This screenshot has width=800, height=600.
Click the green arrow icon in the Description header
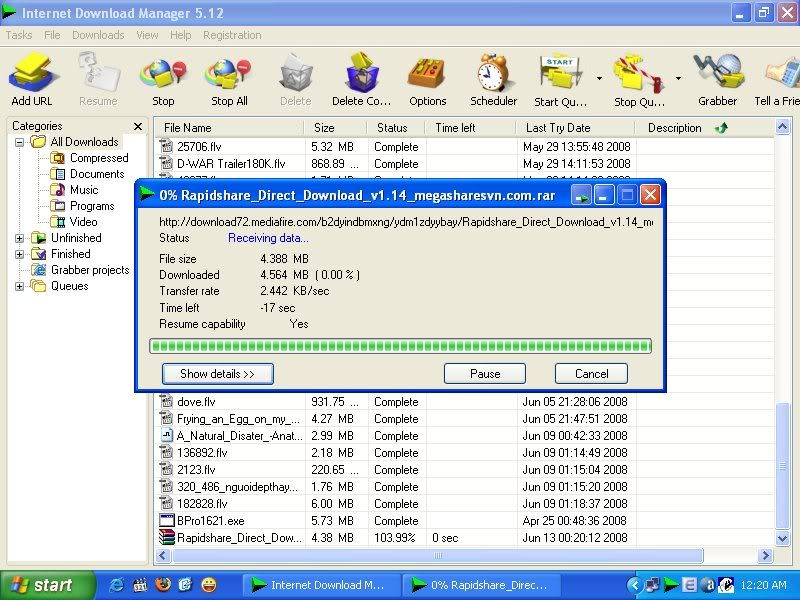click(x=721, y=128)
